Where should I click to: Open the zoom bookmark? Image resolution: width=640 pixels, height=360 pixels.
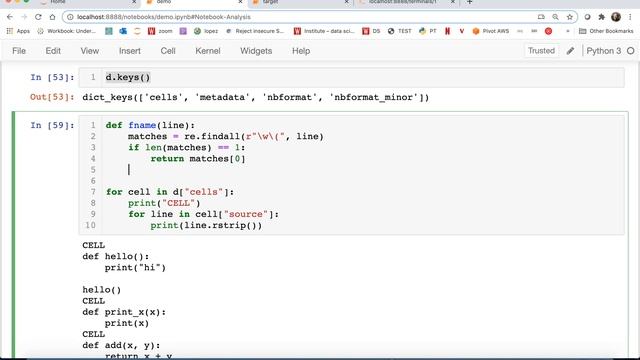160,31
